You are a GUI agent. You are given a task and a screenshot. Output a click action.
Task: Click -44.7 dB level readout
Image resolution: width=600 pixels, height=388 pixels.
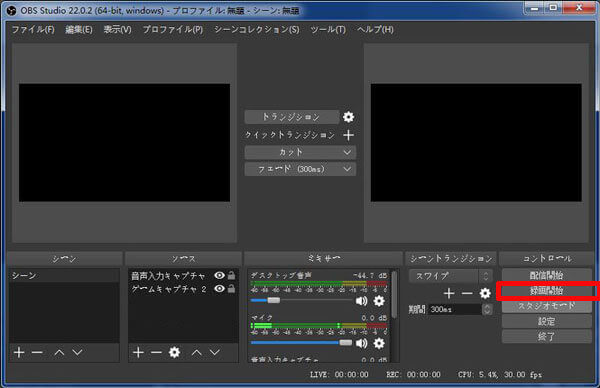(x=370, y=276)
